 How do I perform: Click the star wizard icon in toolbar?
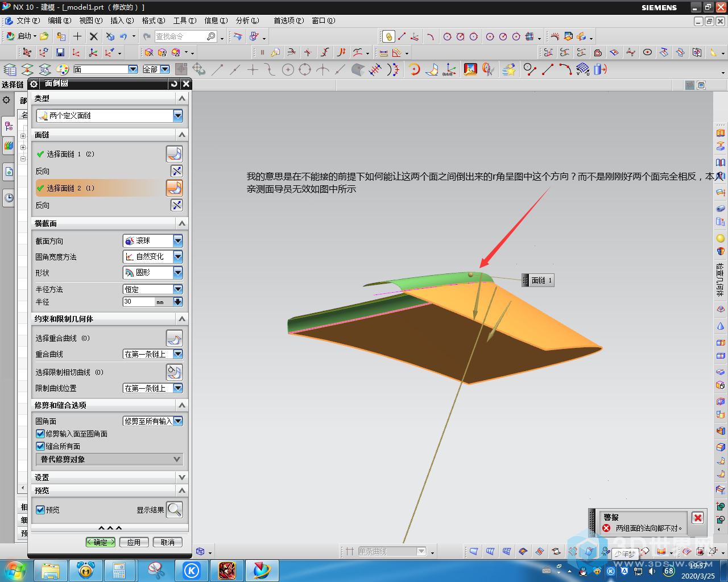[x=509, y=69]
